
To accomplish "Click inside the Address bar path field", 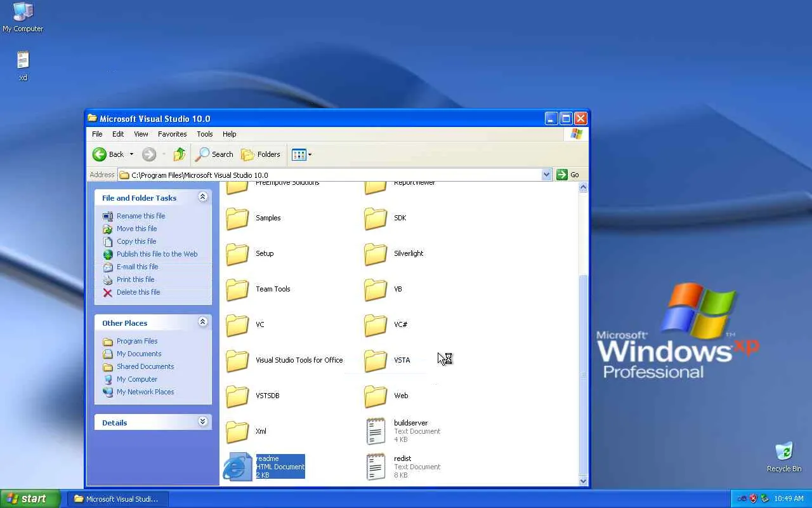I will 329,175.
